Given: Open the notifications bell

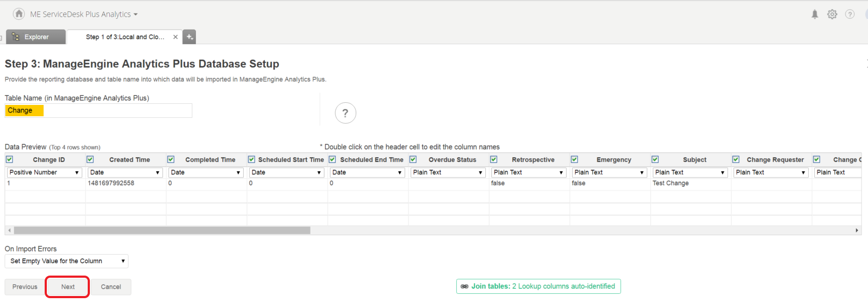Looking at the screenshot, I should [815, 15].
